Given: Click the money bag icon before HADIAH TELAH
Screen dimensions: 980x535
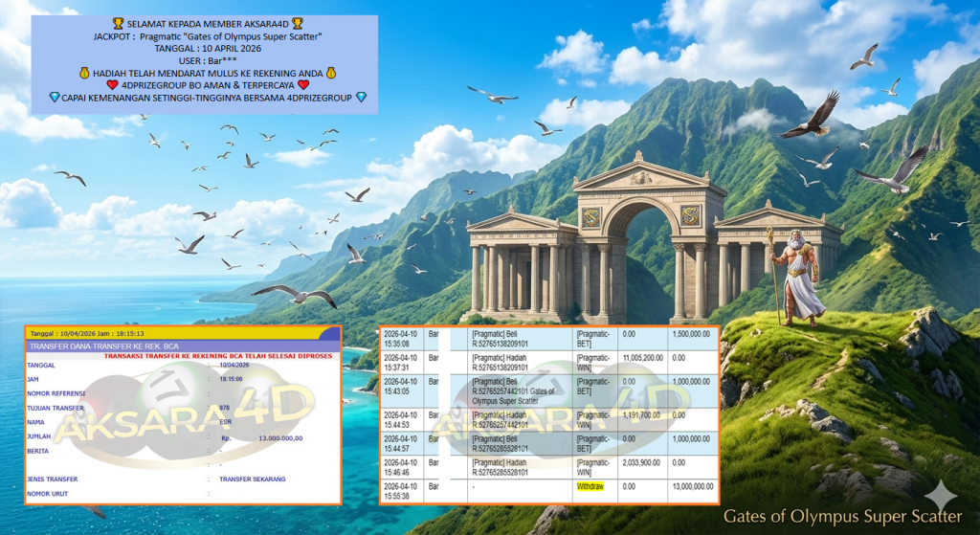Looking at the screenshot, I should coord(84,73).
